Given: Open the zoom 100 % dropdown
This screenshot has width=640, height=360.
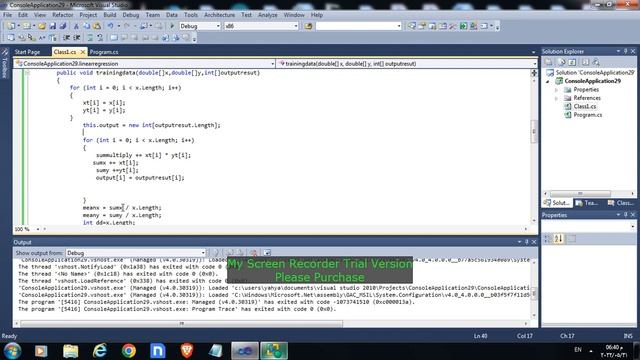Looking at the screenshot, I should click(38, 229).
